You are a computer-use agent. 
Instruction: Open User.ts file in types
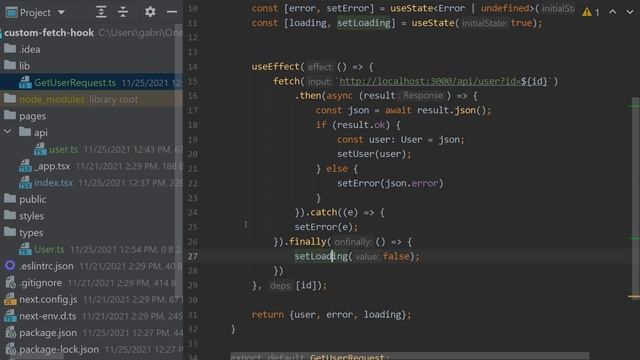tap(49, 249)
